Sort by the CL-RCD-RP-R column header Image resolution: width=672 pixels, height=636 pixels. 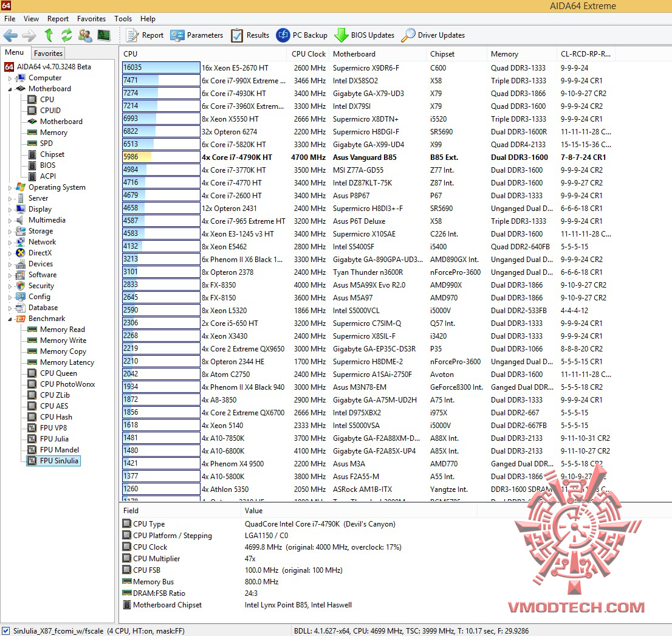(586, 54)
